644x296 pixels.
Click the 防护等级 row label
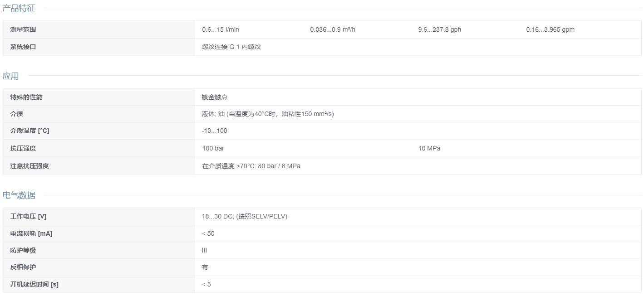(x=23, y=250)
